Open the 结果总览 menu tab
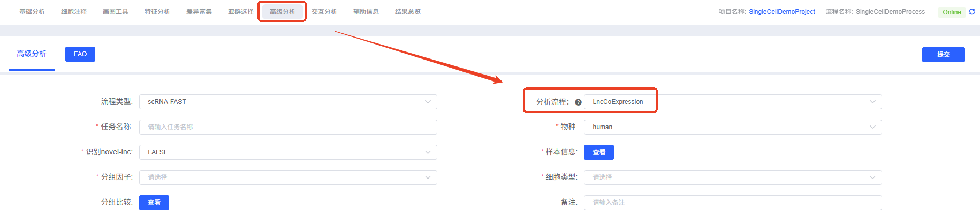The width and height of the screenshot is (980, 222). [x=408, y=12]
